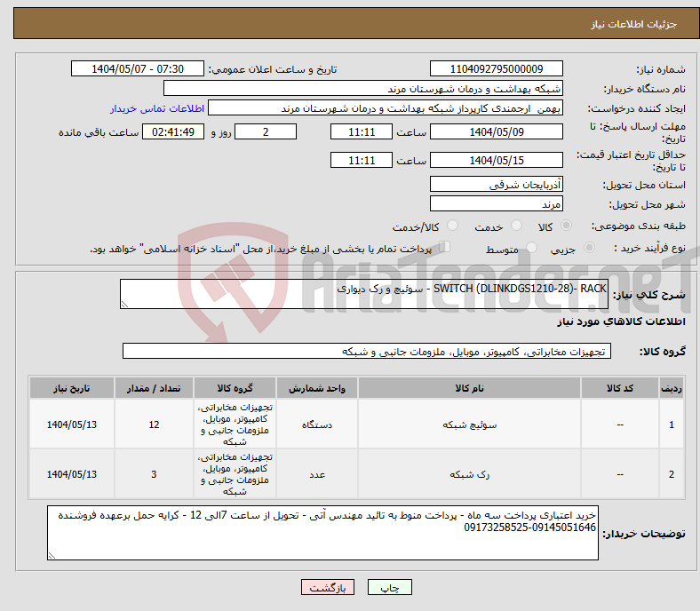Click the واحد شمارش column header
700x611 pixels.
317,388
